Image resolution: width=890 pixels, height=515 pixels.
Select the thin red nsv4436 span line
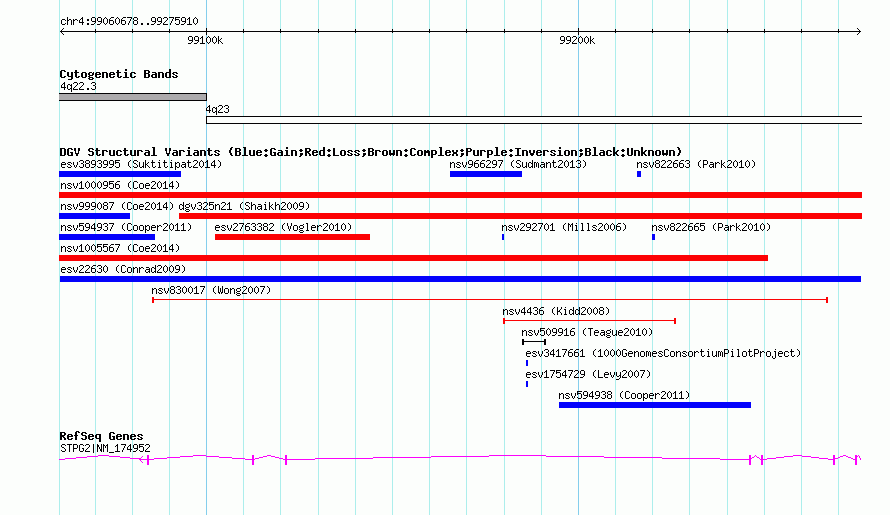pos(589,321)
